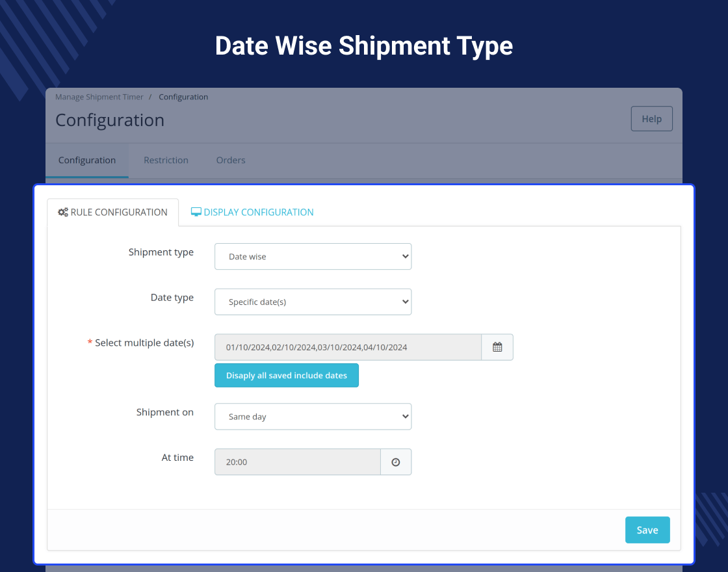Image resolution: width=728 pixels, height=572 pixels.
Task: Click the Shipment on label
Action: pyautogui.click(x=165, y=412)
